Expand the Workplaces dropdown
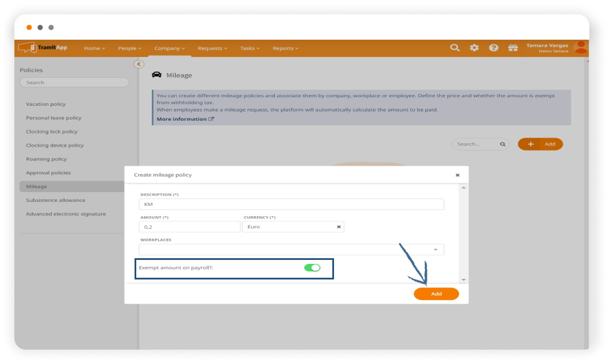 [x=435, y=250]
